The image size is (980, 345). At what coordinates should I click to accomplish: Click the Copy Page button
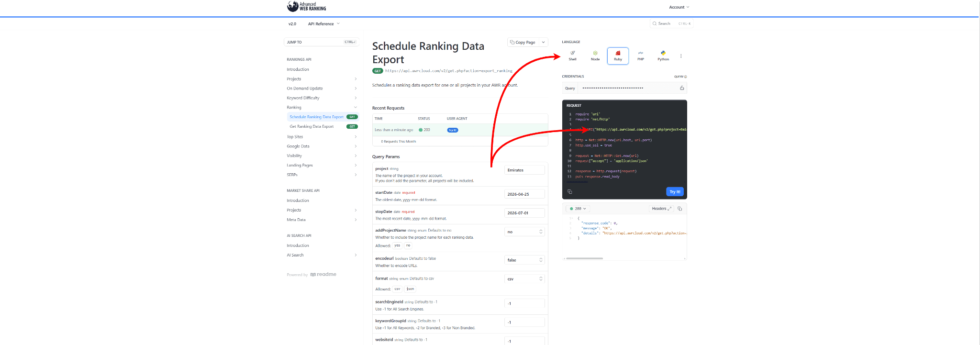click(523, 42)
